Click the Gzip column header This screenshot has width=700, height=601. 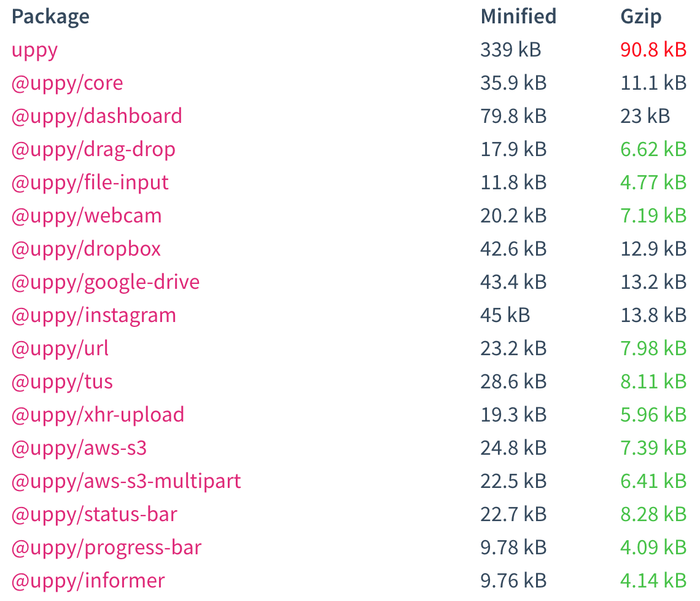coord(640,17)
